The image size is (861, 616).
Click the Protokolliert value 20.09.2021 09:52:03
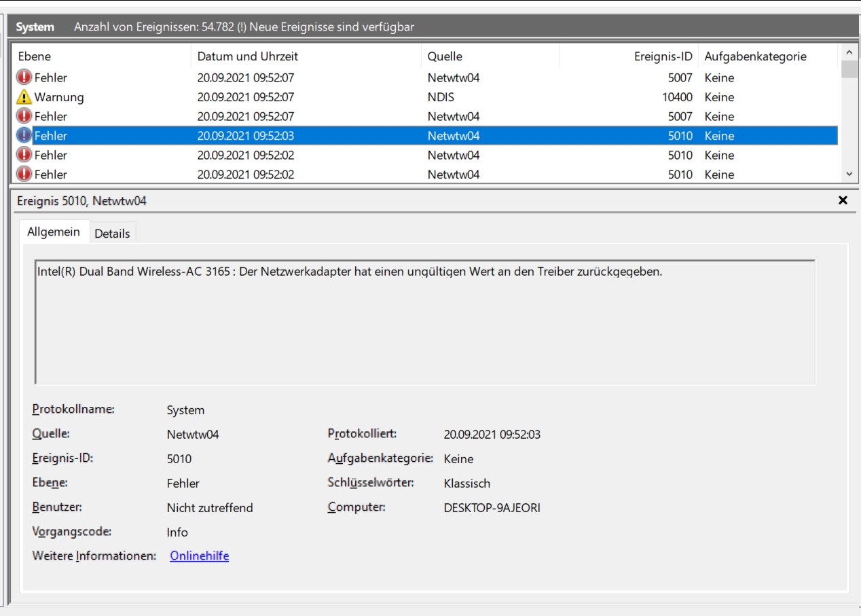pos(492,435)
